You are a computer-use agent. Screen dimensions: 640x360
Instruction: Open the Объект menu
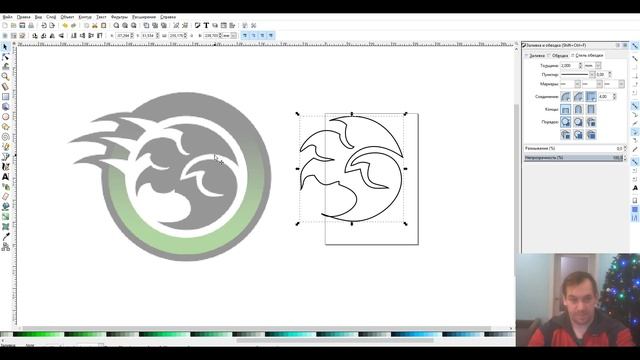[67, 17]
